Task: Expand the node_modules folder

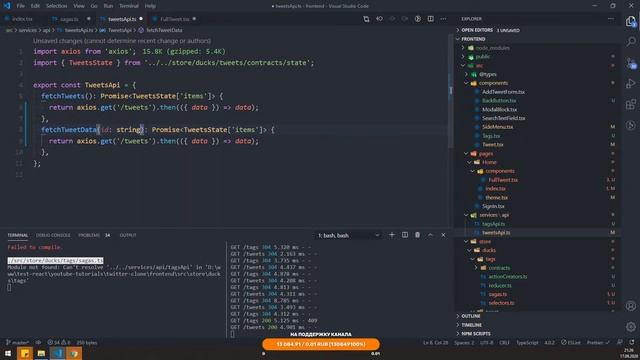Action: [492, 48]
